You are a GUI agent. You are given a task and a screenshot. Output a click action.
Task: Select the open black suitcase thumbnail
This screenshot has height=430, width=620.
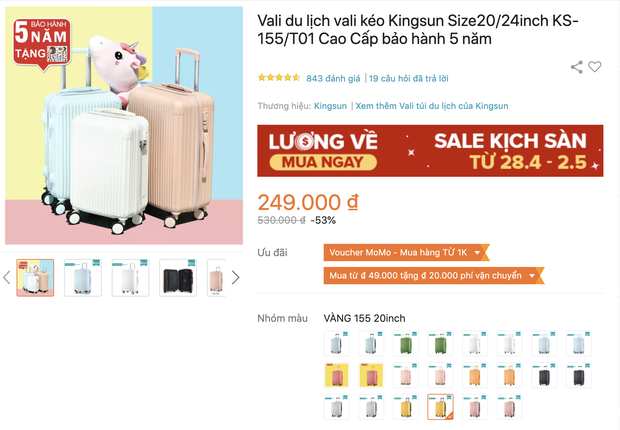point(178,278)
